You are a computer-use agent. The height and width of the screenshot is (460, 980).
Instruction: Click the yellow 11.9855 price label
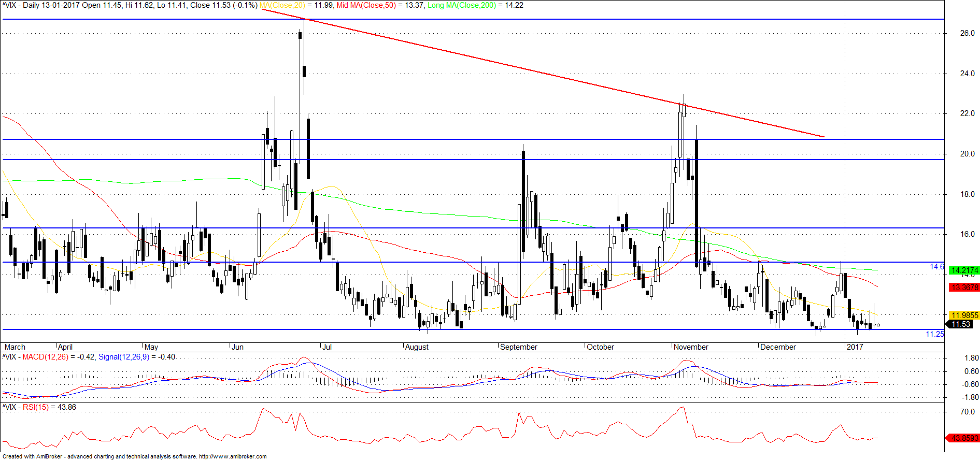964,315
